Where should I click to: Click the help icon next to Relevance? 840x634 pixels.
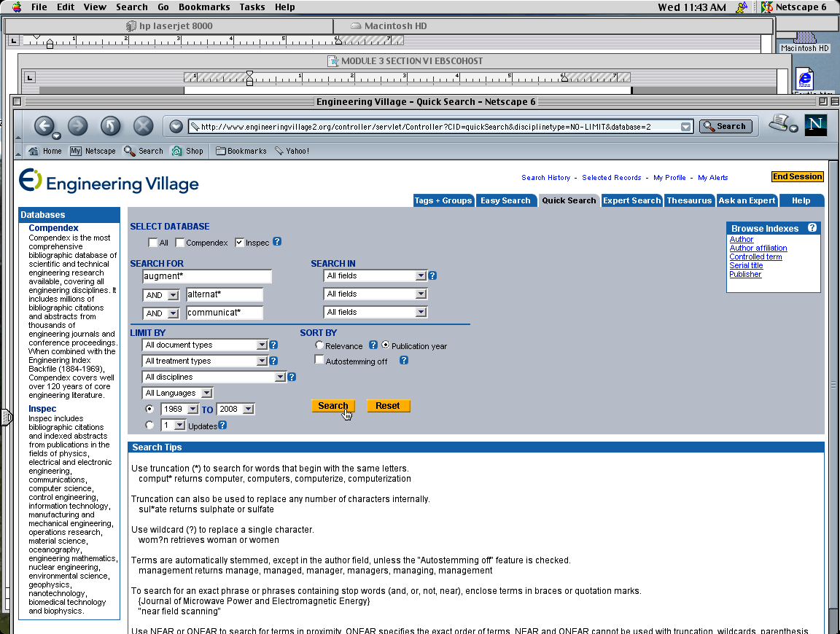(373, 345)
